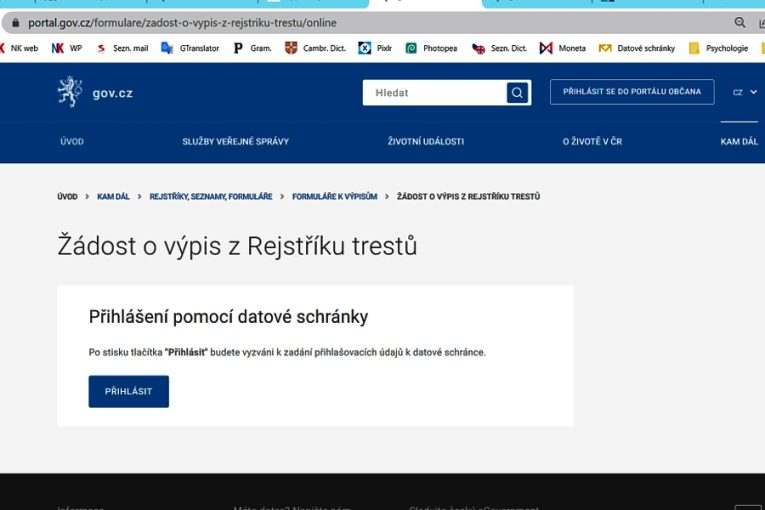Screen dimensions: 765x510
Task: Open the Pixlr bookmark
Action: point(376,48)
